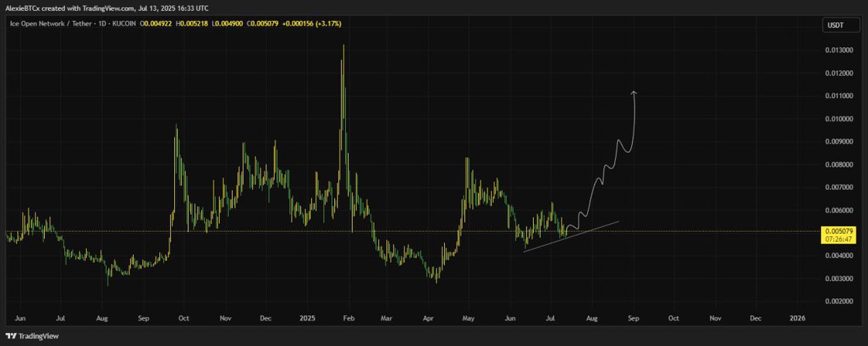This screenshot has height=346, width=868.
Task: Select the white ascending trendline drawing
Action: click(571, 236)
